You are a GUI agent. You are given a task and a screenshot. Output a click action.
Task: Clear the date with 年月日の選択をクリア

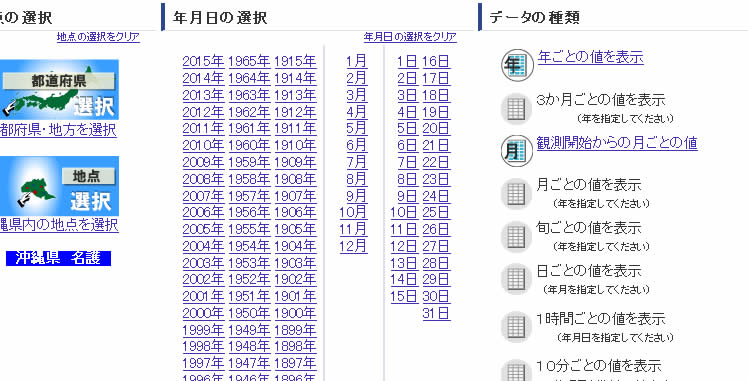point(410,37)
